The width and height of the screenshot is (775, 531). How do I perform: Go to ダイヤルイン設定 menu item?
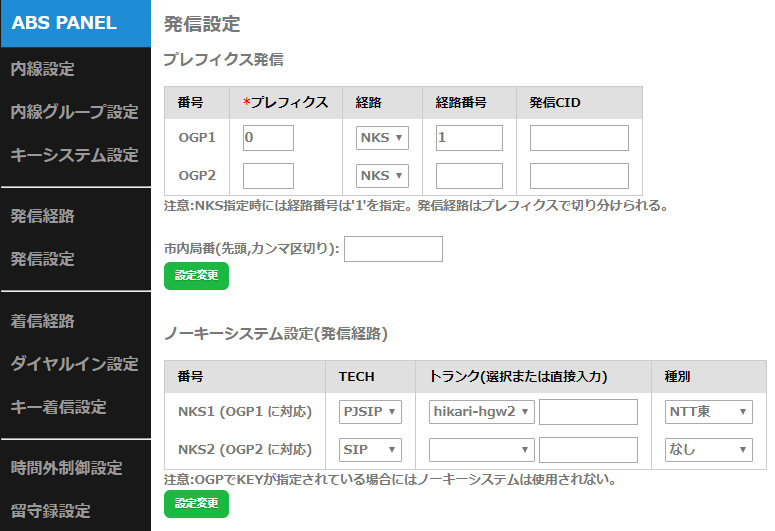coord(74,364)
